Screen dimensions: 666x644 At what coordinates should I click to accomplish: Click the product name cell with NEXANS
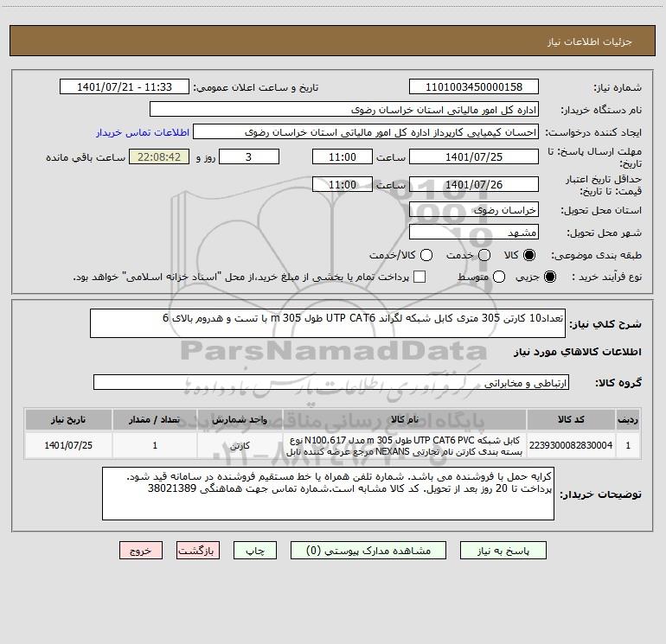coord(405,445)
